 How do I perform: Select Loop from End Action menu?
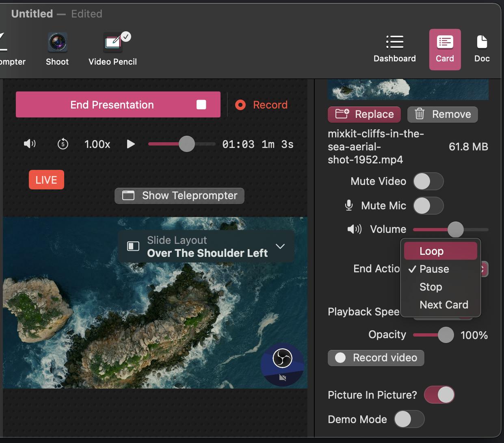(x=440, y=251)
